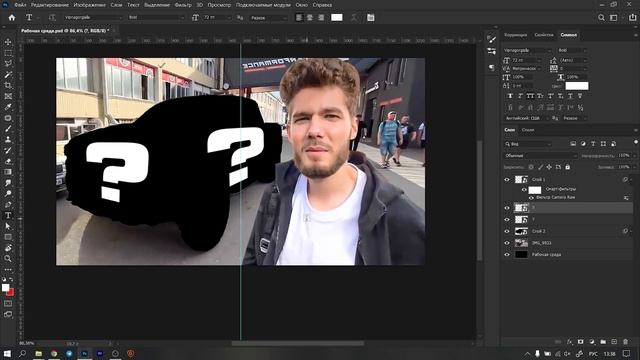This screenshot has height=360, width=640.
Task: Switch to the Коррекция tab
Action: pos(516,35)
